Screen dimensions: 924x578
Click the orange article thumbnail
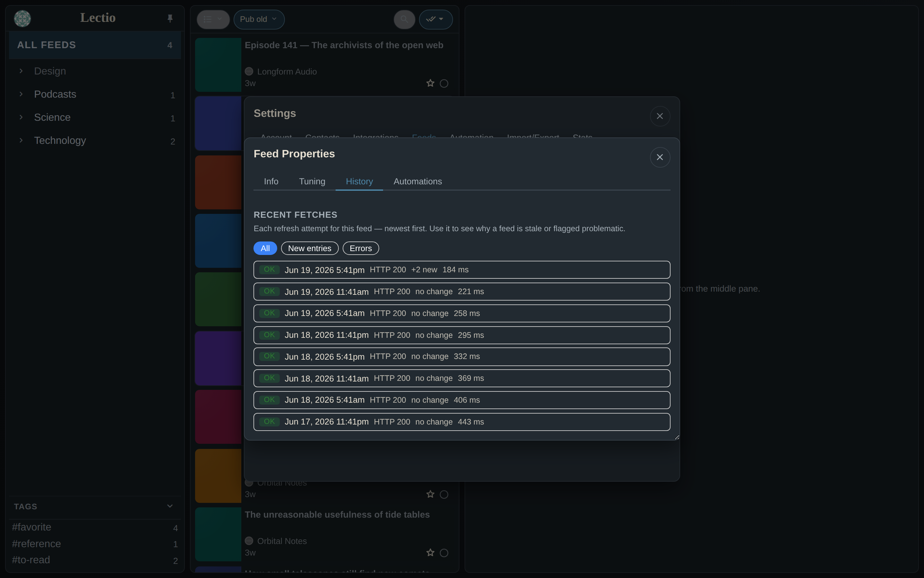218,476
